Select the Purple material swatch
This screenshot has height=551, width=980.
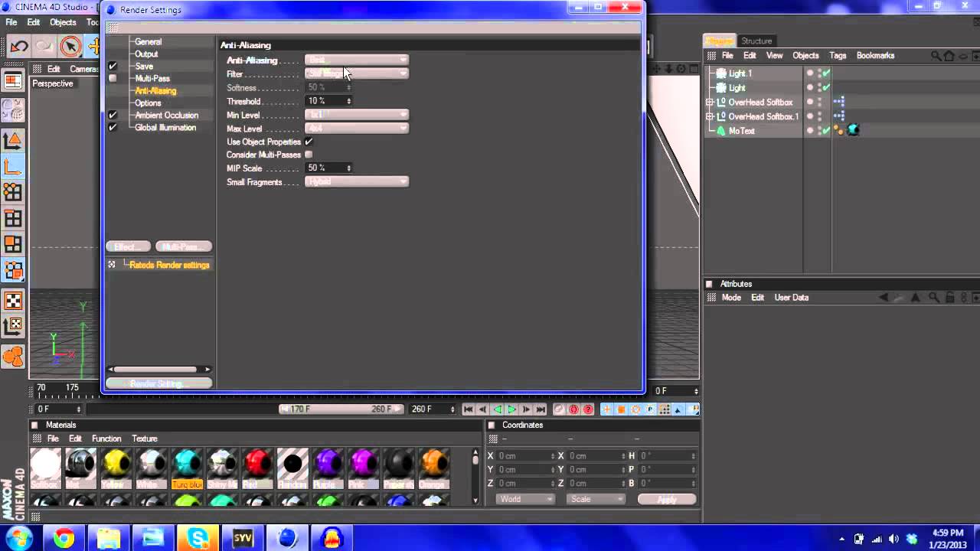[x=327, y=468]
